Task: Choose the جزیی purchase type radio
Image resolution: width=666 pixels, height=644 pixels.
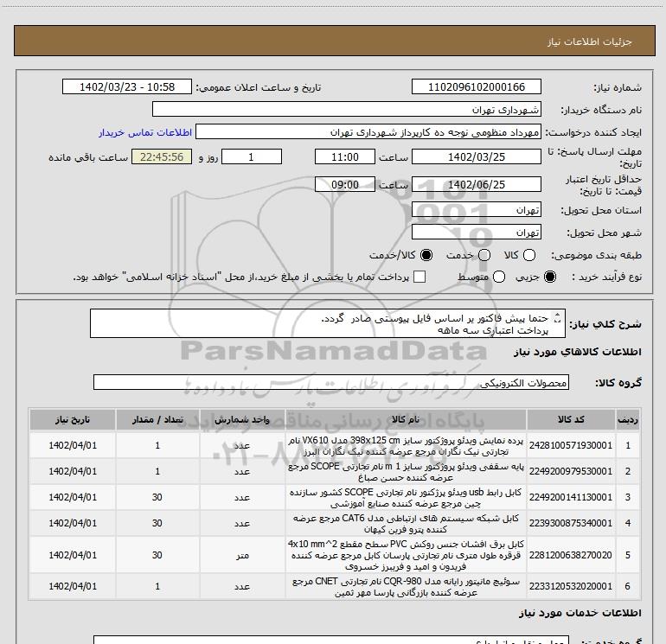Action: pyautogui.click(x=550, y=277)
